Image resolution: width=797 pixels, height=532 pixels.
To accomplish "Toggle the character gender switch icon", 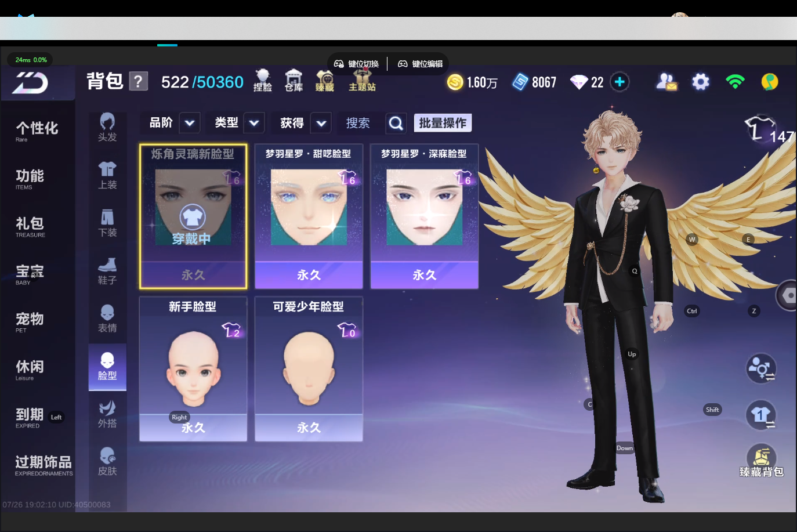I will pyautogui.click(x=761, y=368).
